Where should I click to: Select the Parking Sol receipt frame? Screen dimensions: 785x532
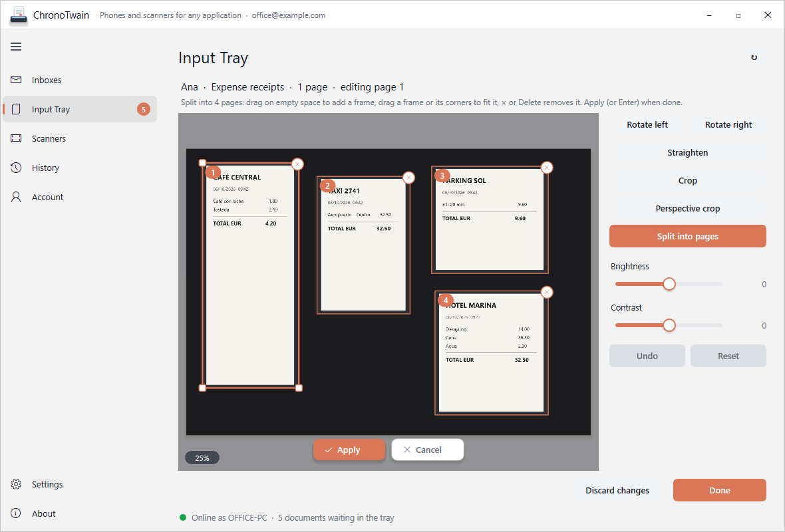490,220
